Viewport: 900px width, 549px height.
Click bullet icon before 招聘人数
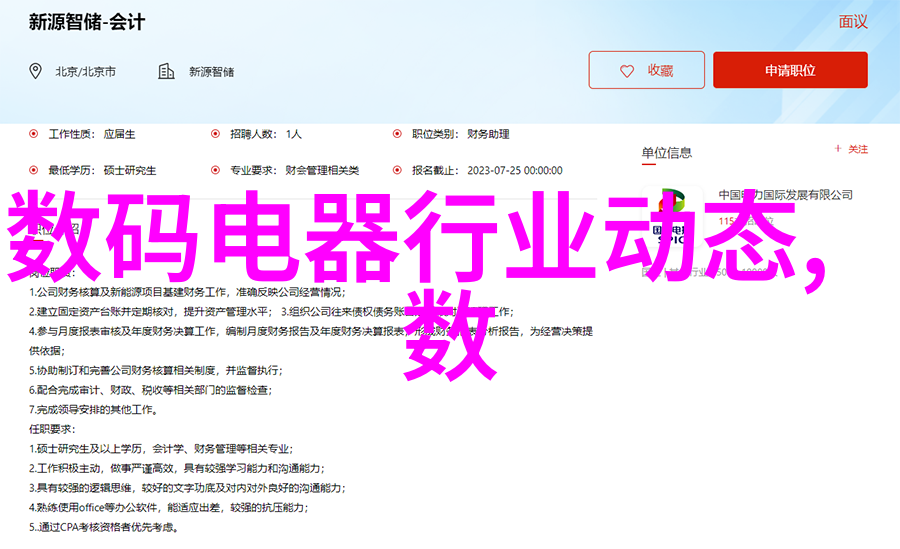(215, 134)
